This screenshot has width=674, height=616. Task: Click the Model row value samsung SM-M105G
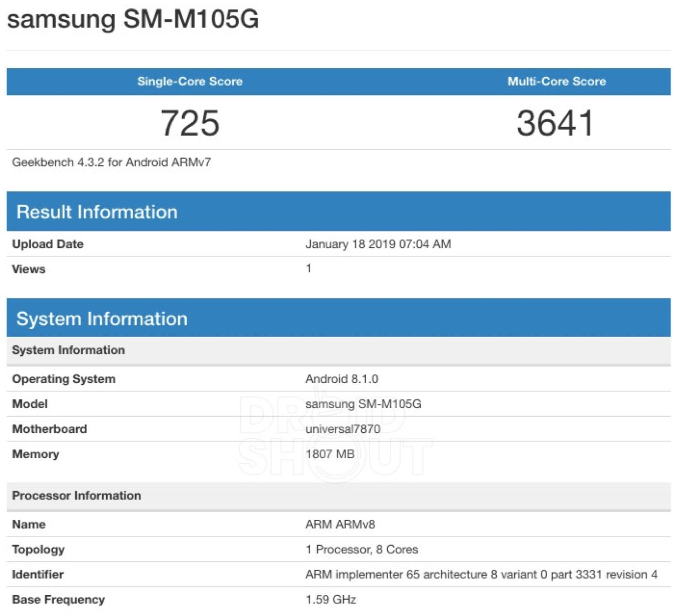click(363, 404)
